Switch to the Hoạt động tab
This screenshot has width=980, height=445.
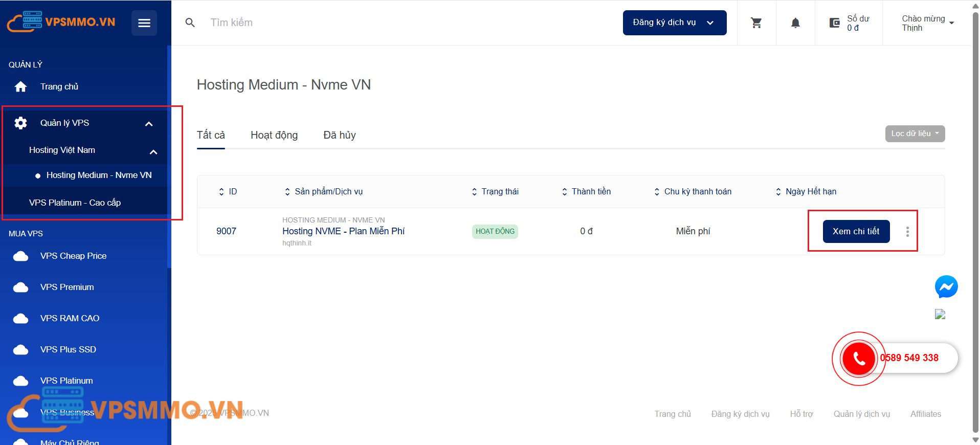coord(274,135)
